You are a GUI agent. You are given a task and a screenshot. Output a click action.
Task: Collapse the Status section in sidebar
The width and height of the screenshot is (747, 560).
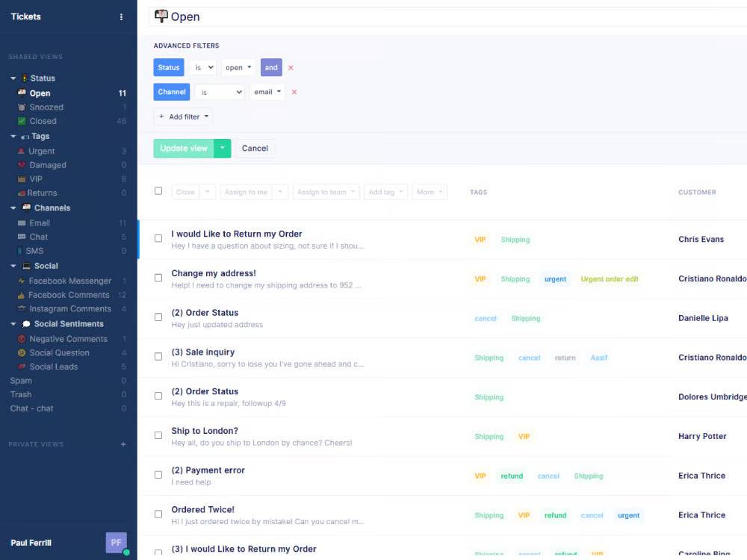point(13,78)
